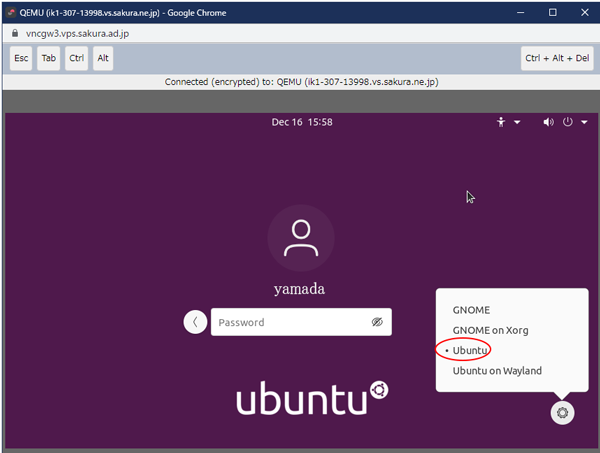Send Ctrl + Alt + Del
The image size is (600, 453).
point(557,58)
